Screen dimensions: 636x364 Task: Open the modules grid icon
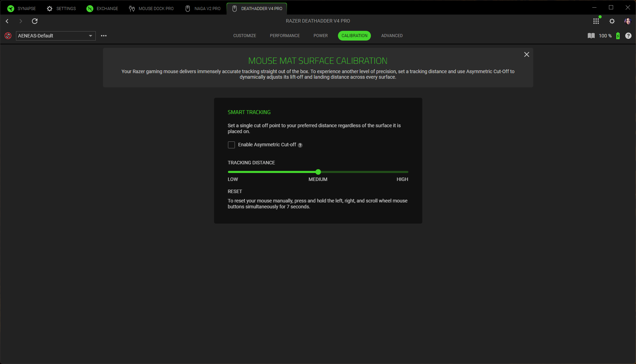tap(596, 21)
